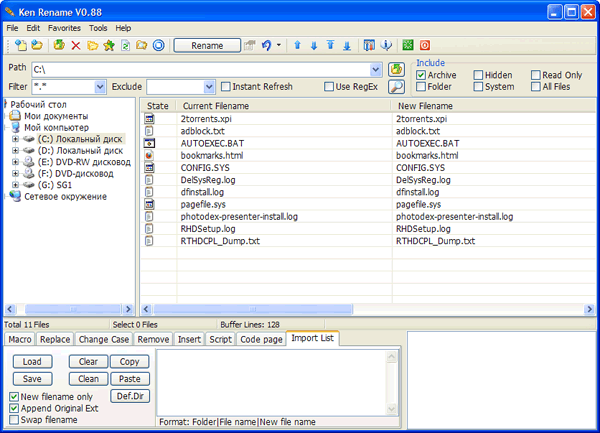The height and width of the screenshot is (433, 600).
Task: Open the Edit menu
Action: (x=33, y=28)
